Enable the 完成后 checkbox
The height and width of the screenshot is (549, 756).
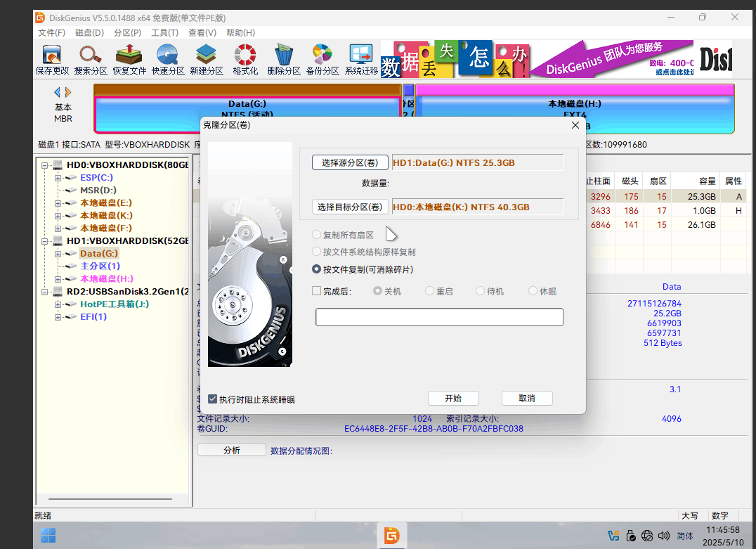click(316, 291)
